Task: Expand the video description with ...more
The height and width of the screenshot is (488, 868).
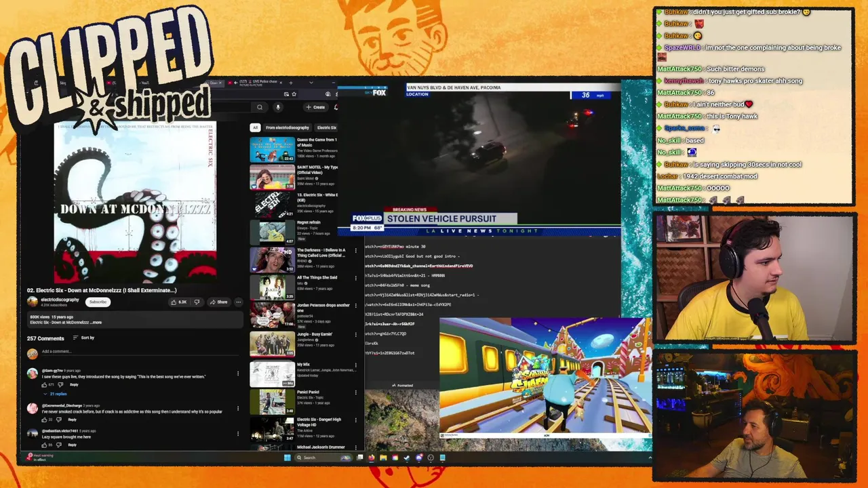Action: coord(96,323)
